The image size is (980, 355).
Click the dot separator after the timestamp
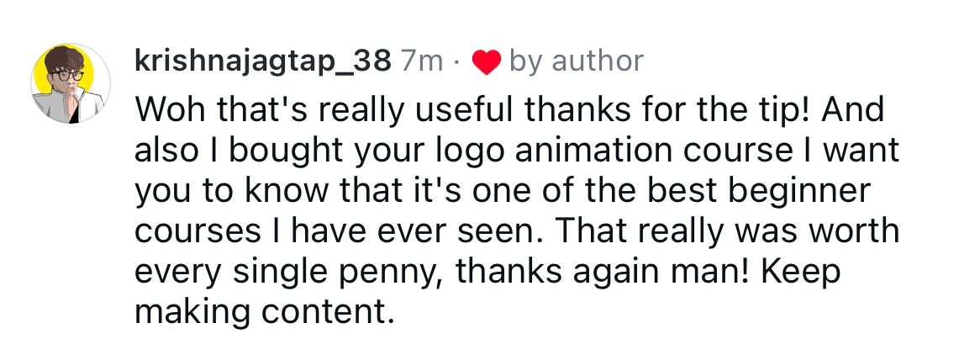tap(457, 62)
